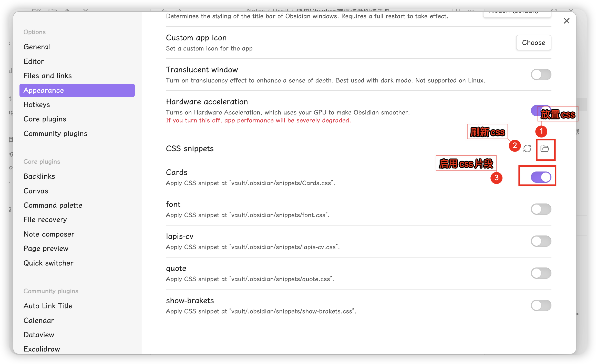Open Dataview plugin settings
This screenshot has width=596, height=364.
pos(39,335)
